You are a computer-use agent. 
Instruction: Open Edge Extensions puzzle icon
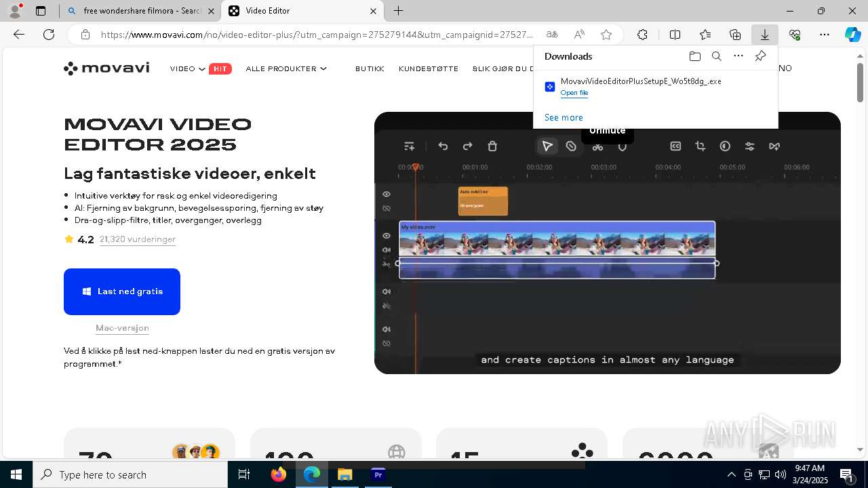point(642,35)
